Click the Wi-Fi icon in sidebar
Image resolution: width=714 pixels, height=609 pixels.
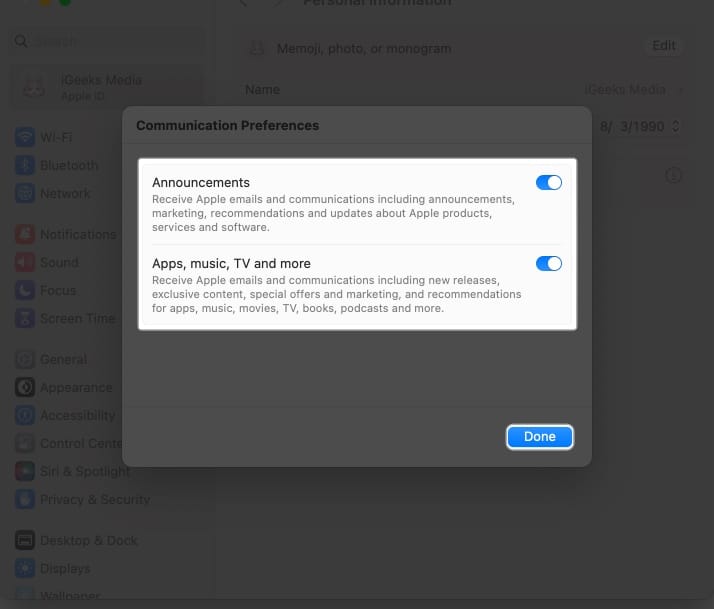(x=25, y=137)
